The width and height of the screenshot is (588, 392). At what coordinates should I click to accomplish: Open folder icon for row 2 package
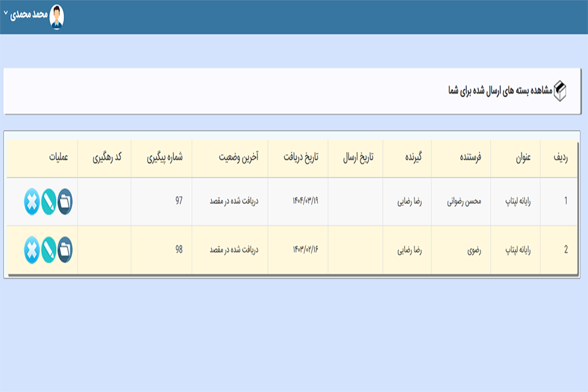tap(65, 250)
